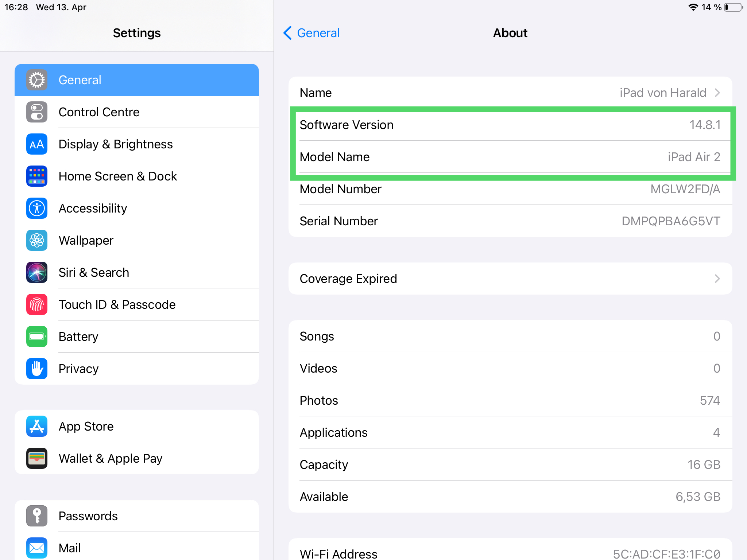Viewport: 747px width, 560px height.
Task: Open the Wallpaper flower icon
Action: click(x=37, y=240)
